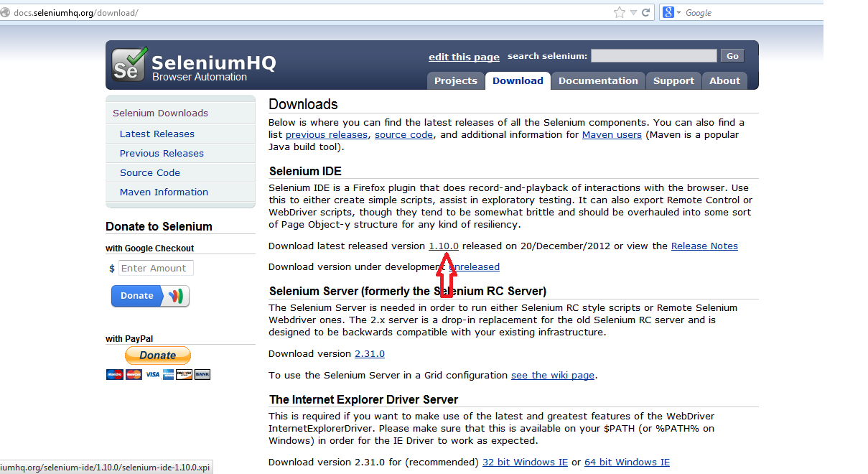Go to Source Code sidebar link
Viewport: 868px width, 474px height.
coord(150,172)
